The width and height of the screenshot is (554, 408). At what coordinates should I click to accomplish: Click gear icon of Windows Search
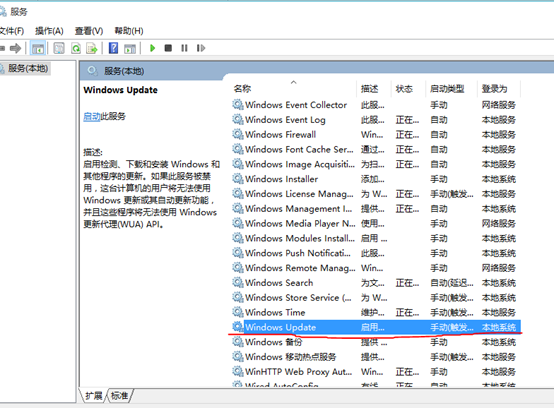pos(238,283)
